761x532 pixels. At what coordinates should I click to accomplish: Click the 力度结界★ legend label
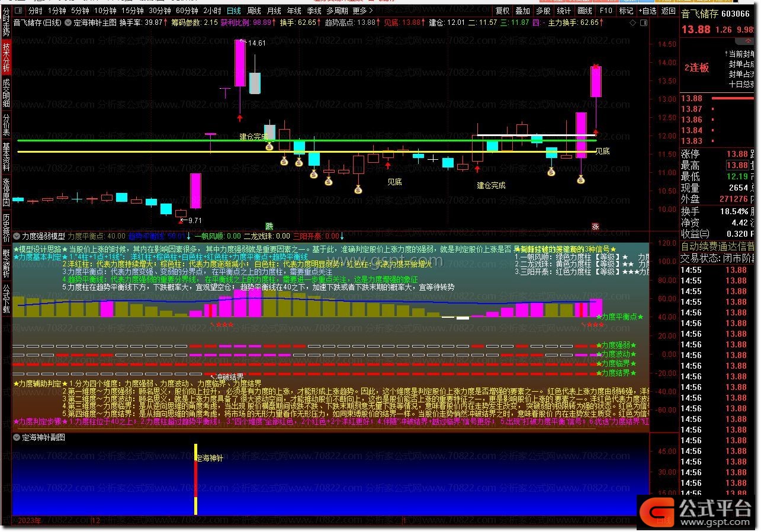616,373
